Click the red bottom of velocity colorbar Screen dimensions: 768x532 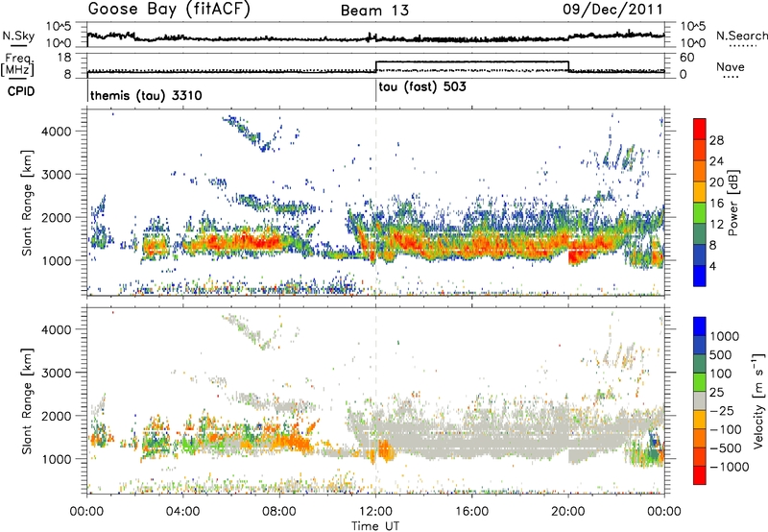(700, 474)
